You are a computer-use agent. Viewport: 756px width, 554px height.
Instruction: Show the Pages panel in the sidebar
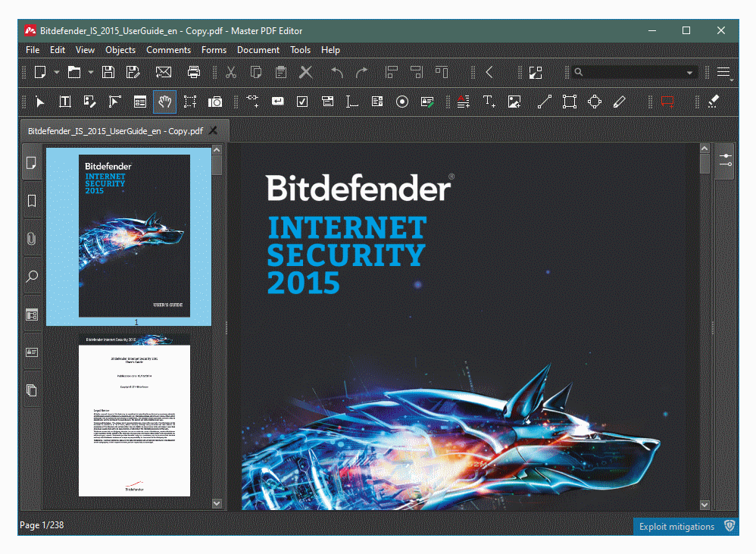click(x=32, y=163)
